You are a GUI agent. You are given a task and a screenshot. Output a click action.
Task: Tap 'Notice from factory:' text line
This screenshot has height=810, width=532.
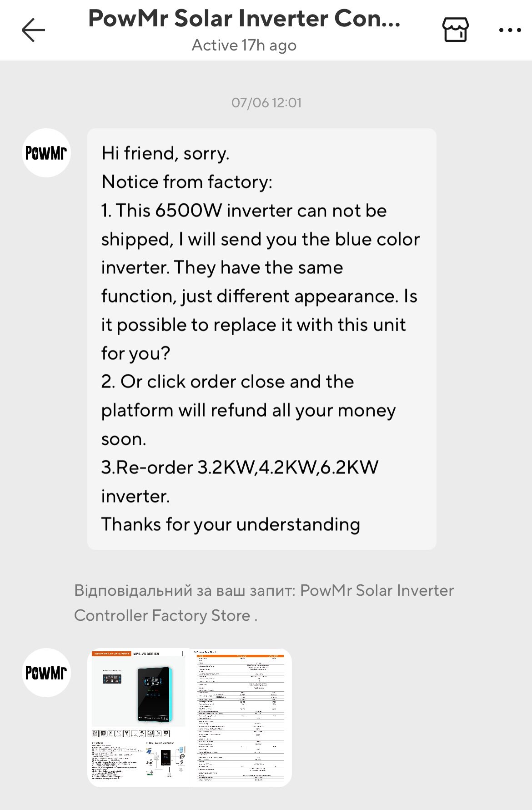coord(187,182)
